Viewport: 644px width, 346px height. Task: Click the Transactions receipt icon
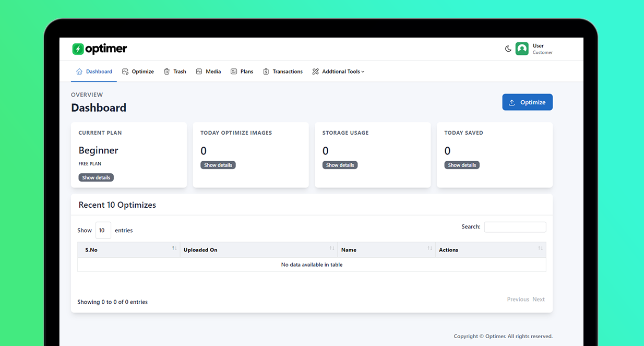pos(266,71)
